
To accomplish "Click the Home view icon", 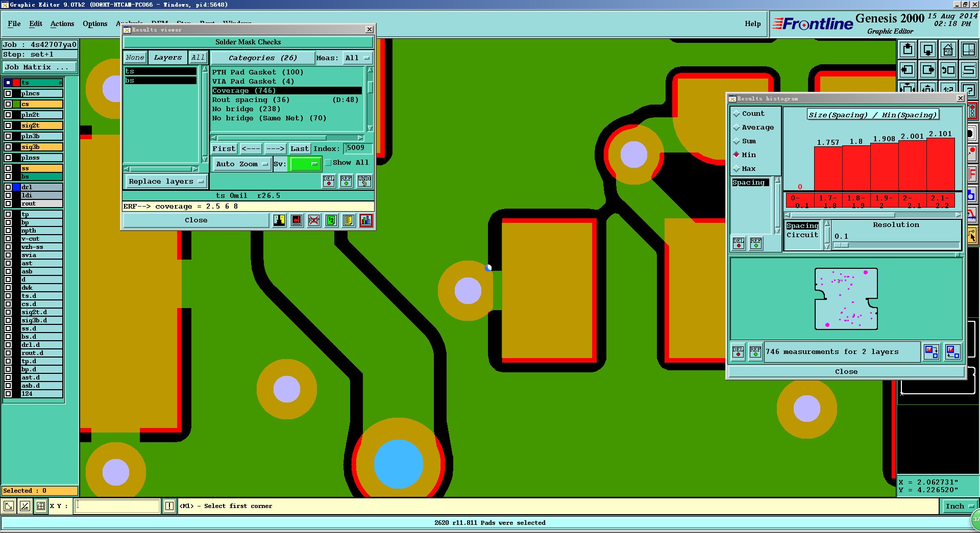I will [x=948, y=49].
